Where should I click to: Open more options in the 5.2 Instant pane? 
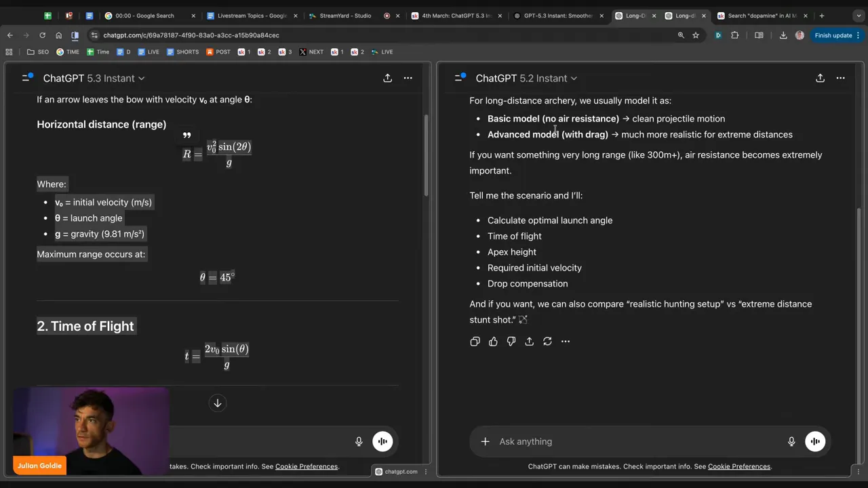pyautogui.click(x=840, y=78)
